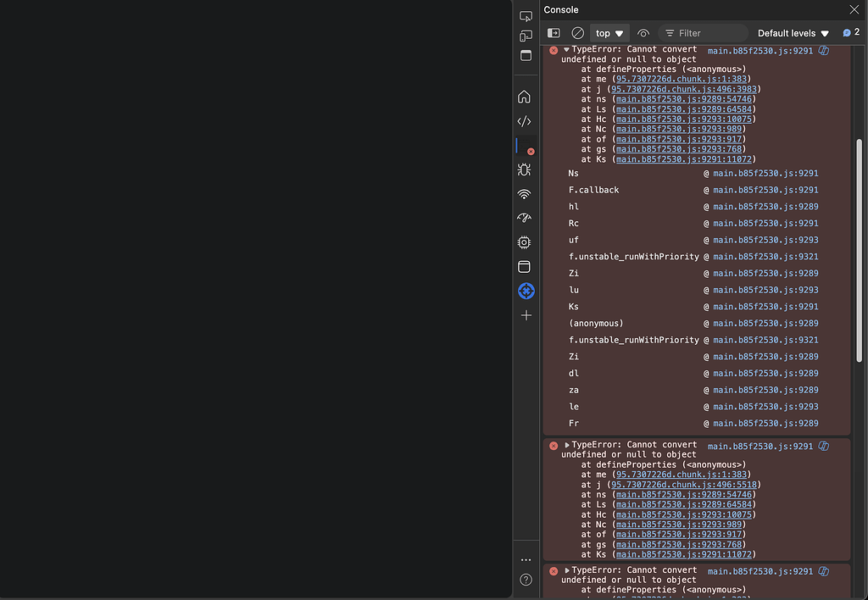
Task: Copy the first TypeError via its copy icon
Action: [x=822, y=51]
